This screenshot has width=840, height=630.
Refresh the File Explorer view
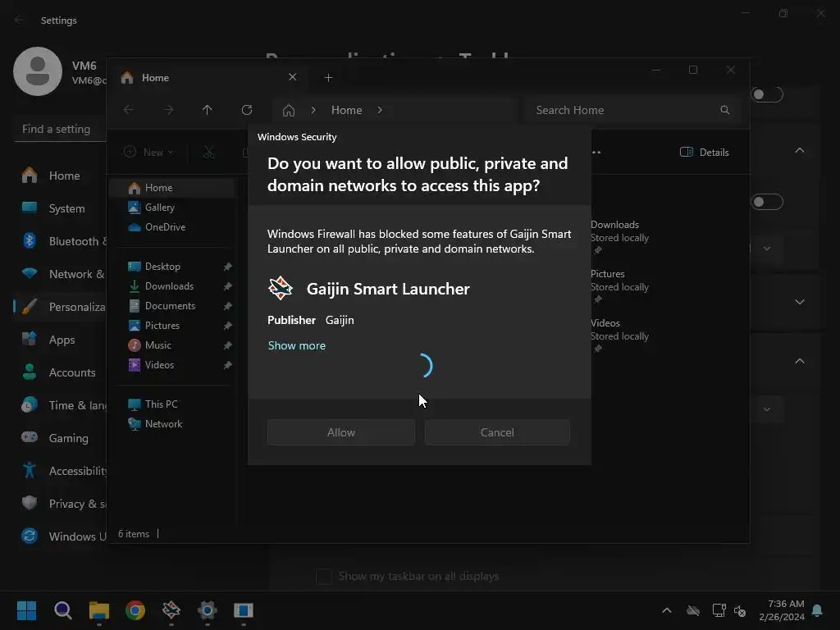pos(247,110)
